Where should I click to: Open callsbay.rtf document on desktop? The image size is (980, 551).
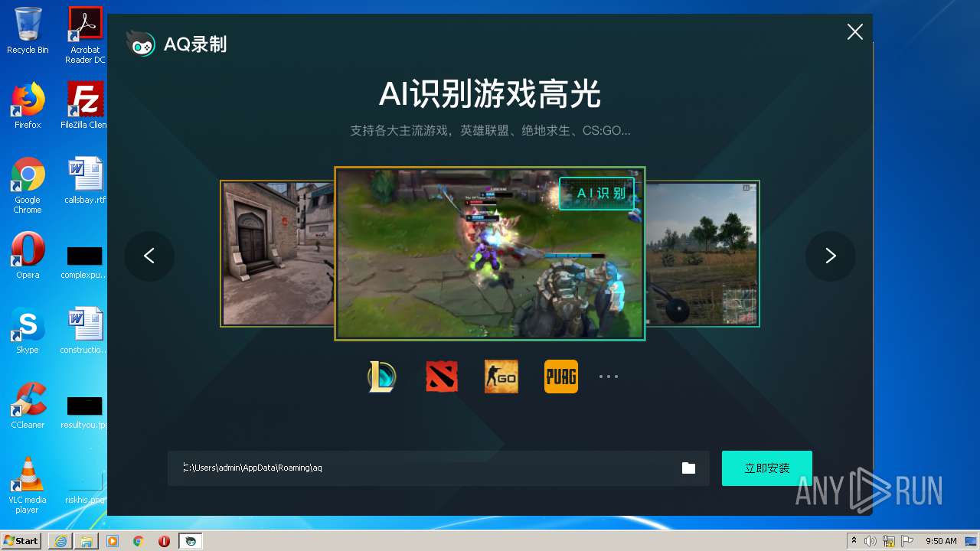tap(85, 181)
